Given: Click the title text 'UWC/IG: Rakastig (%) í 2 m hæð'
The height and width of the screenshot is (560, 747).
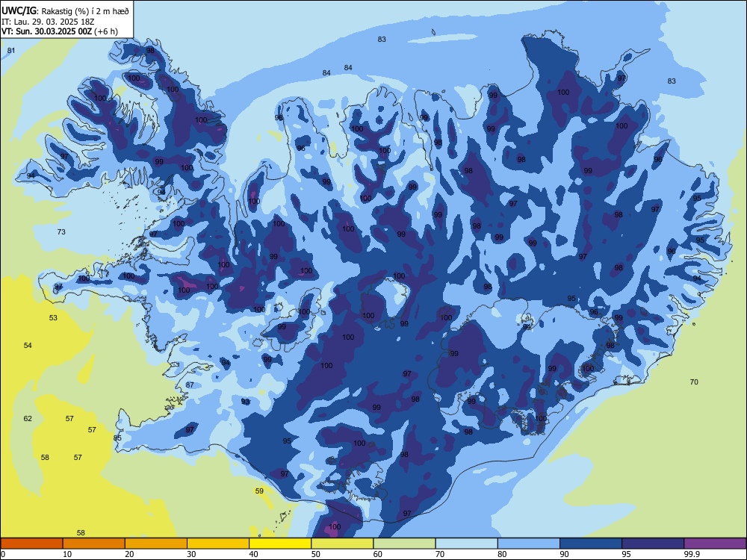Looking at the screenshot, I should 65,11.
